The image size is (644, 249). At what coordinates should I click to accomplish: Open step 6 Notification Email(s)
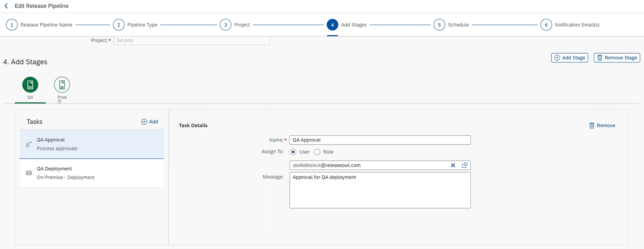point(546,25)
